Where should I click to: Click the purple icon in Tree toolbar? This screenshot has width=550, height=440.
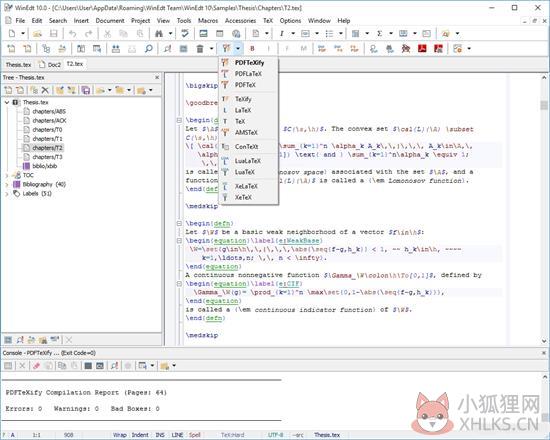click(86, 90)
